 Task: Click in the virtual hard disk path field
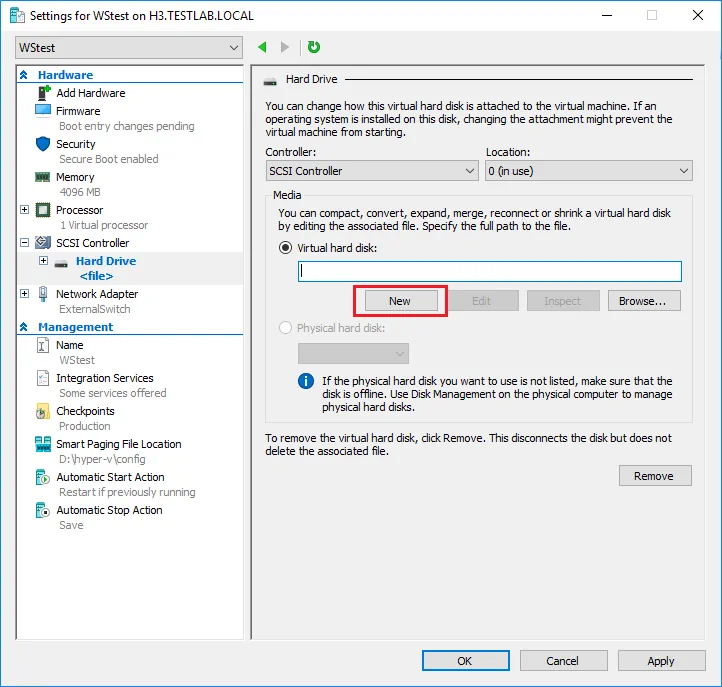click(489, 271)
